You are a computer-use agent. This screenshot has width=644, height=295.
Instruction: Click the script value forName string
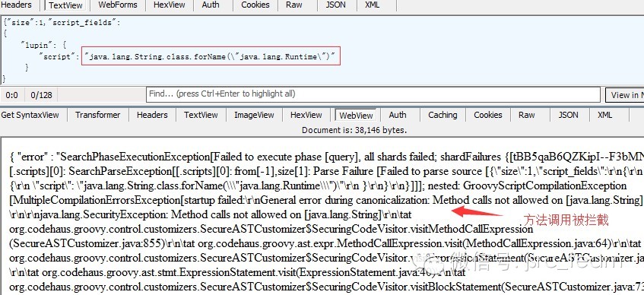click(x=211, y=57)
